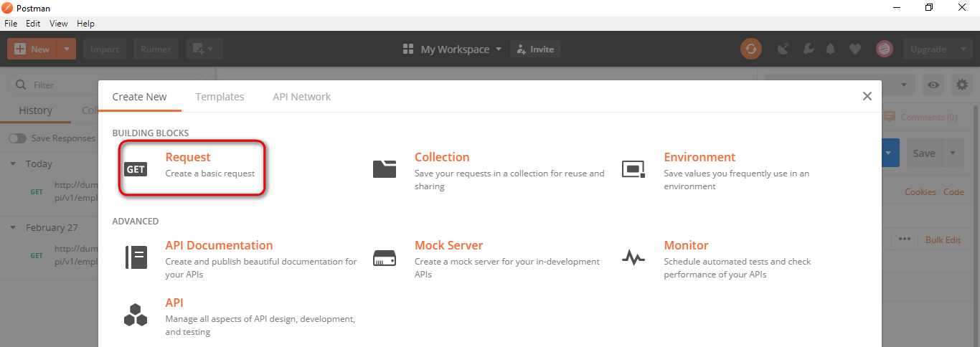Click the new window plus icon button
This screenshot has height=347, width=980.
(204, 49)
